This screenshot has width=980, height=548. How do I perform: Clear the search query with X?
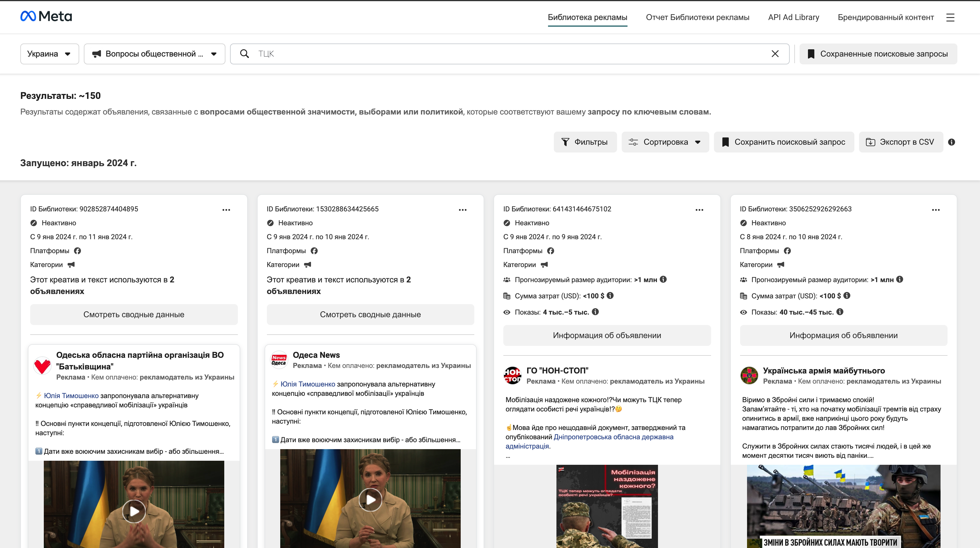[x=775, y=54]
